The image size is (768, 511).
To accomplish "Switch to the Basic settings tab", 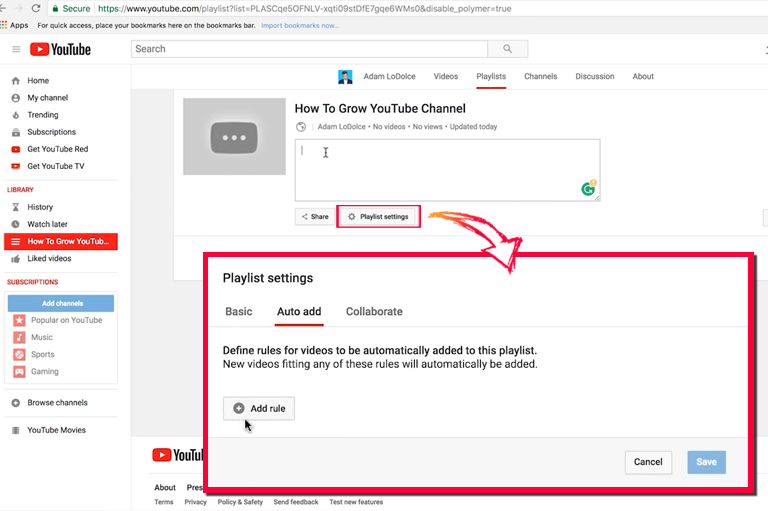I will click(239, 312).
